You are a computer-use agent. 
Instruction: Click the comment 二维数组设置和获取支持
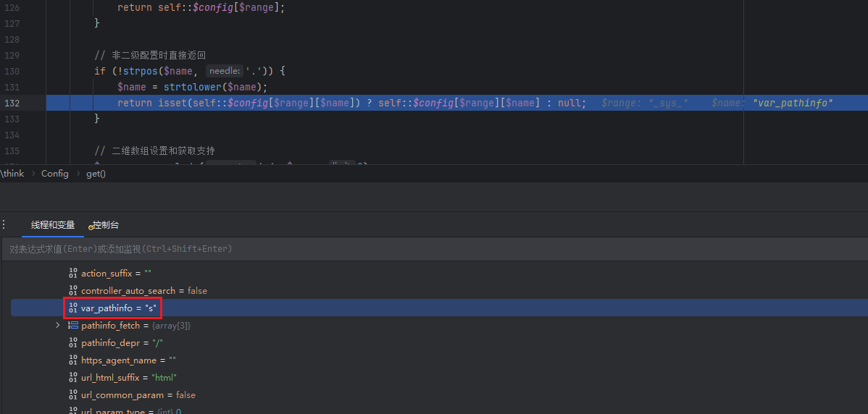[x=154, y=151]
